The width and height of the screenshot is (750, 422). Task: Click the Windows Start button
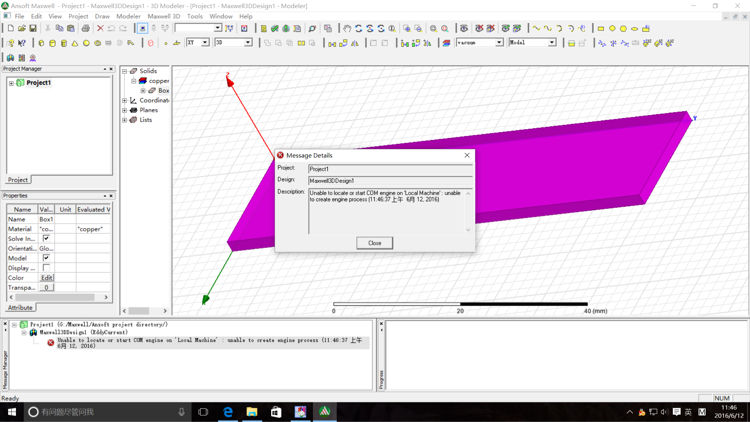11,411
